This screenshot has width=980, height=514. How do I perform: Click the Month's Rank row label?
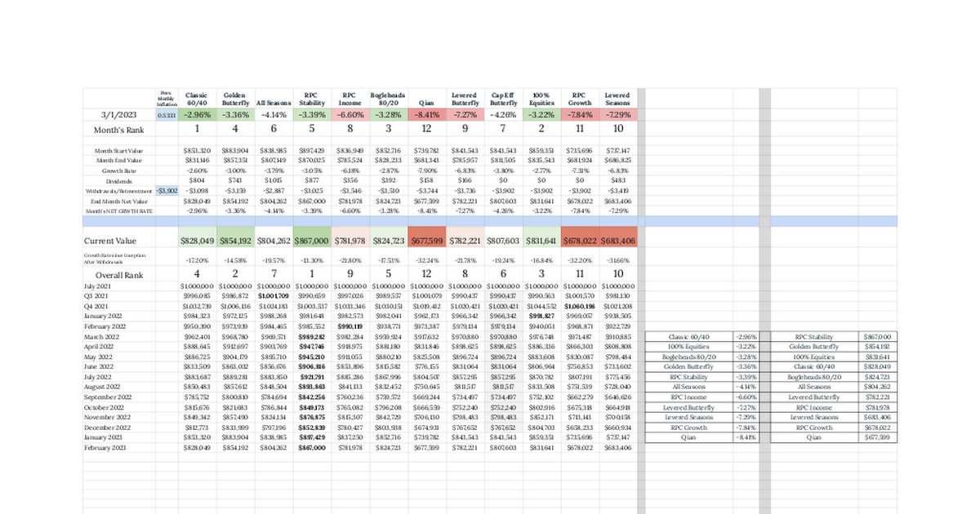119,129
